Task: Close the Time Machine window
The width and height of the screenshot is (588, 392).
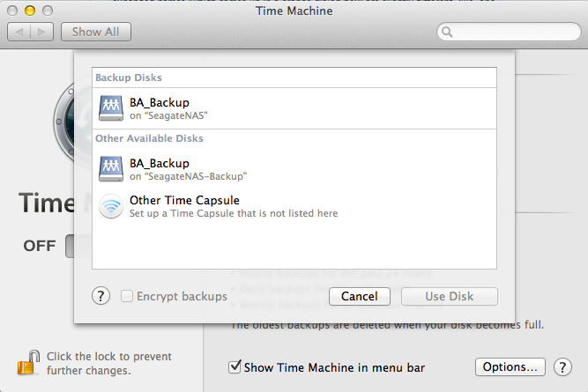Action: pyautogui.click(x=13, y=11)
